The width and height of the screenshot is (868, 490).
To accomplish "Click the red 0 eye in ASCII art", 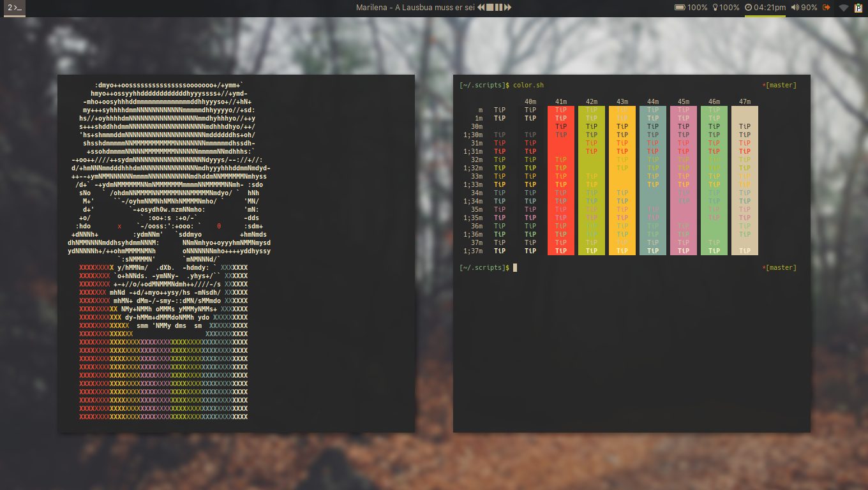I will (219, 226).
